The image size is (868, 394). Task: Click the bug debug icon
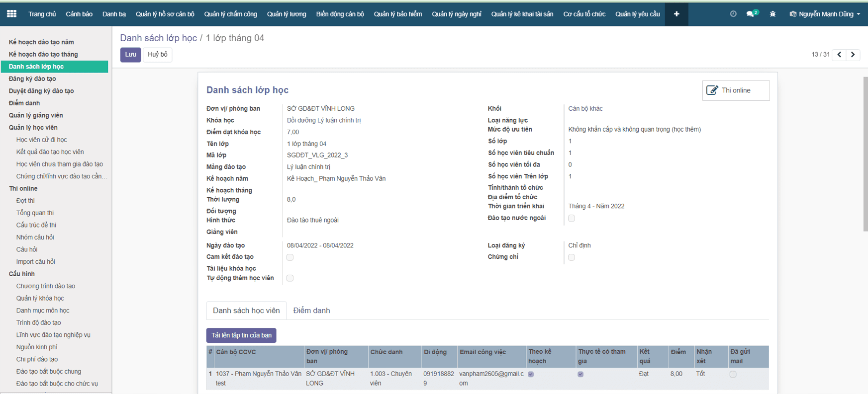[x=772, y=14]
